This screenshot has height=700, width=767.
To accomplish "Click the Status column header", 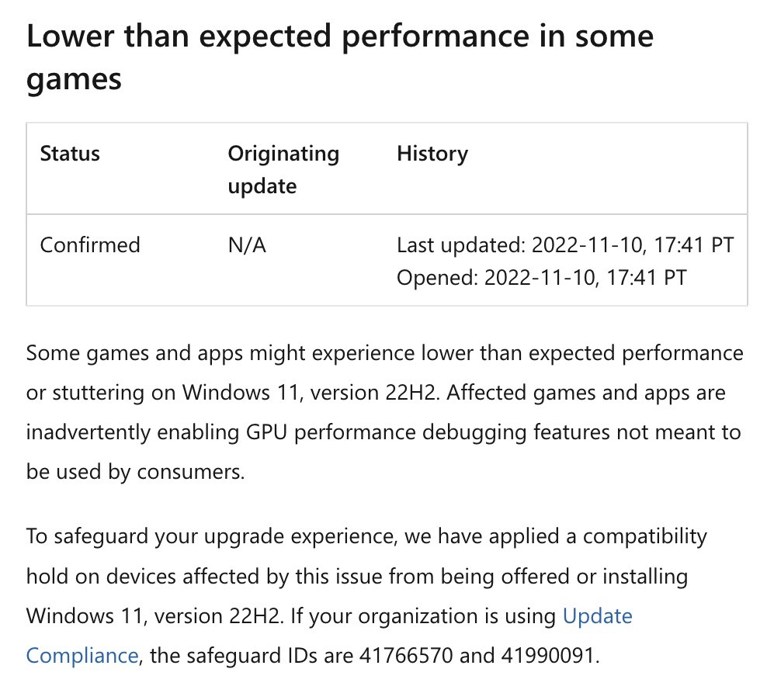I will tap(70, 154).
